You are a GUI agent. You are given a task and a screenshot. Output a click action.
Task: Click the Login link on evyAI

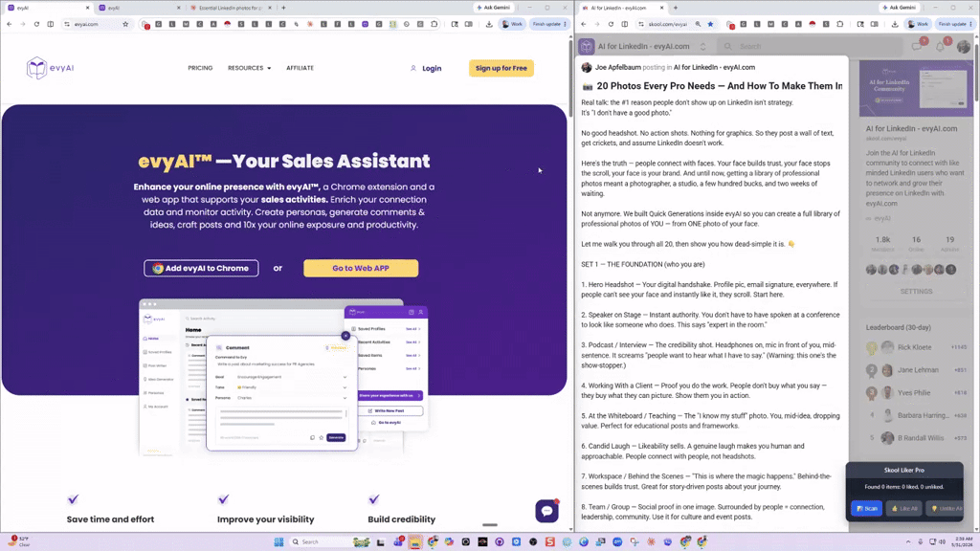coord(426,68)
